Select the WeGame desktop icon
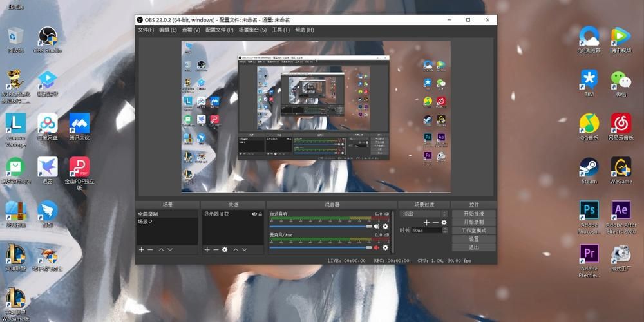This screenshot has height=322, width=644. [621, 171]
